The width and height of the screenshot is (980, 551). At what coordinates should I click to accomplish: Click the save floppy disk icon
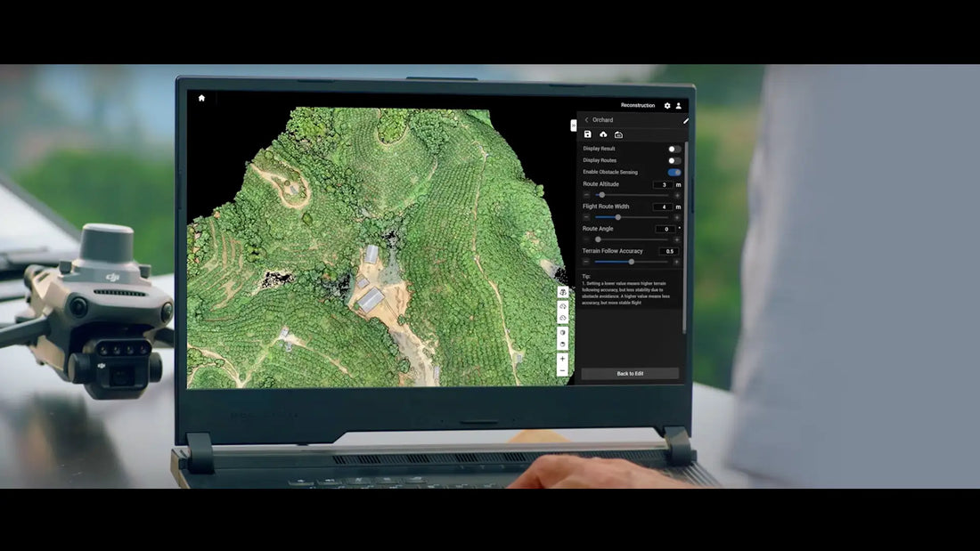pyautogui.click(x=588, y=134)
